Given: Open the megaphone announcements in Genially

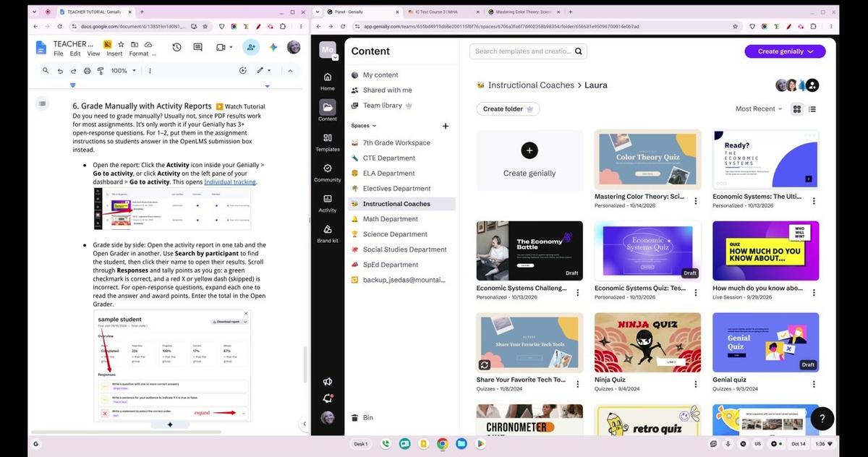Looking at the screenshot, I should click(328, 381).
